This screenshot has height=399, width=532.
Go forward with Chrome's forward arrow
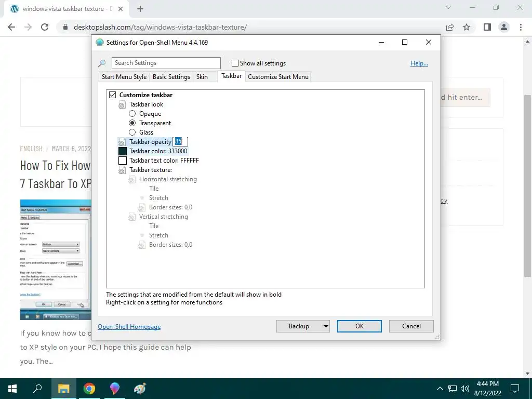click(28, 27)
